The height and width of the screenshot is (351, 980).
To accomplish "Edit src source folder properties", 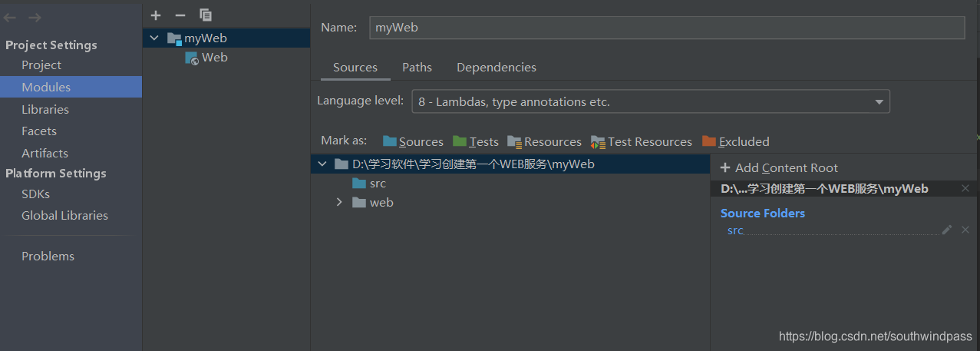I will click(947, 230).
